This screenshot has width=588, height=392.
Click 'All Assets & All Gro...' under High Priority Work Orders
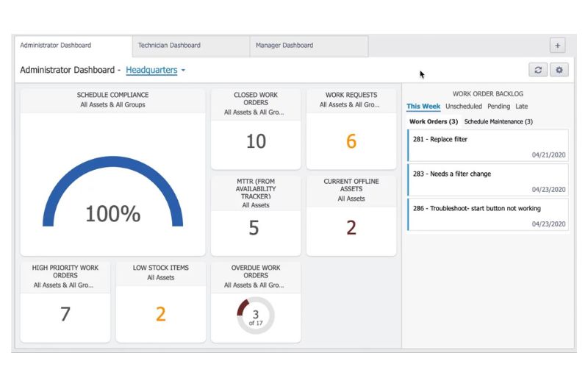[x=64, y=285]
